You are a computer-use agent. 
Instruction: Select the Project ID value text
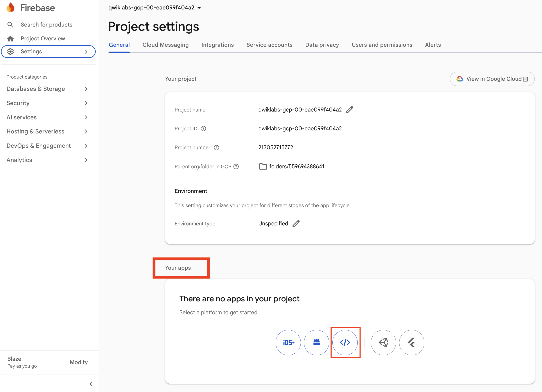300,129
